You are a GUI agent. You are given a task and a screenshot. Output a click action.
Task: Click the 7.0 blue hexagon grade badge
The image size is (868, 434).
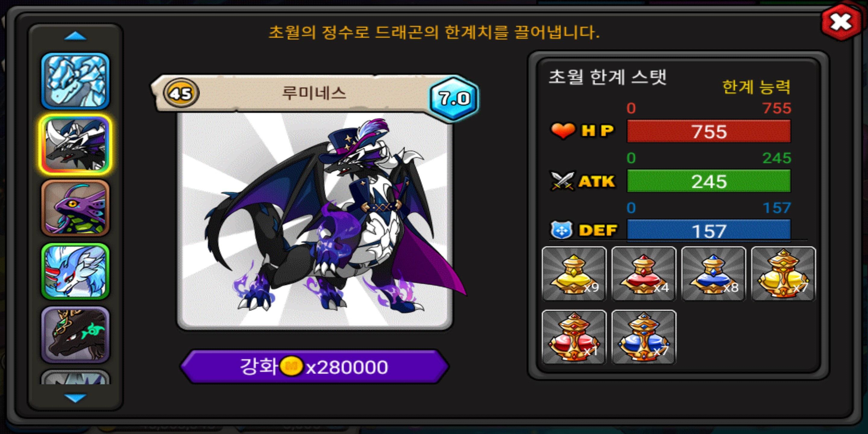pyautogui.click(x=454, y=98)
